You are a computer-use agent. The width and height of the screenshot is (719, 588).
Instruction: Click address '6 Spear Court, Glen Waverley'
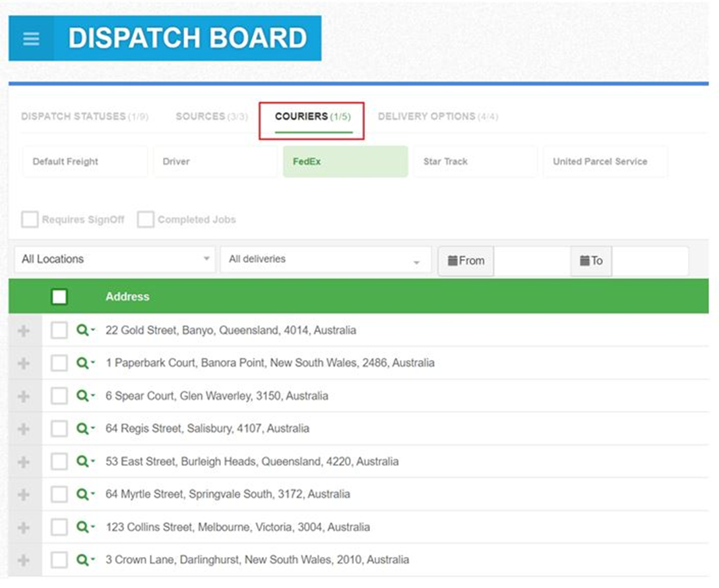coord(178,396)
